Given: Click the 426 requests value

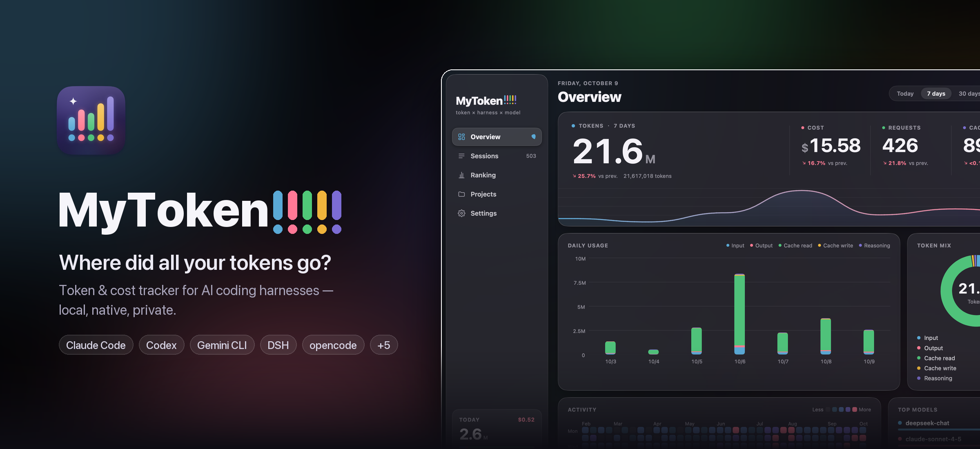Looking at the screenshot, I should (900, 146).
